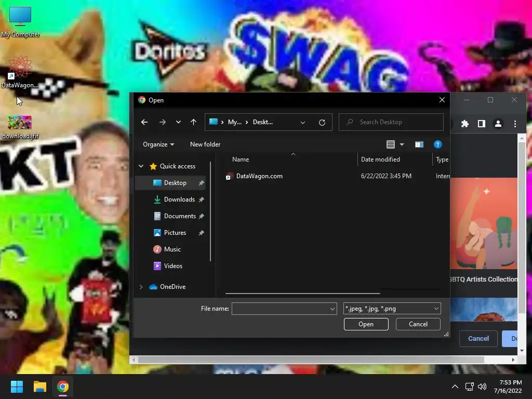
Task: Unpin Desktop using its pin icon
Action: pyautogui.click(x=201, y=183)
